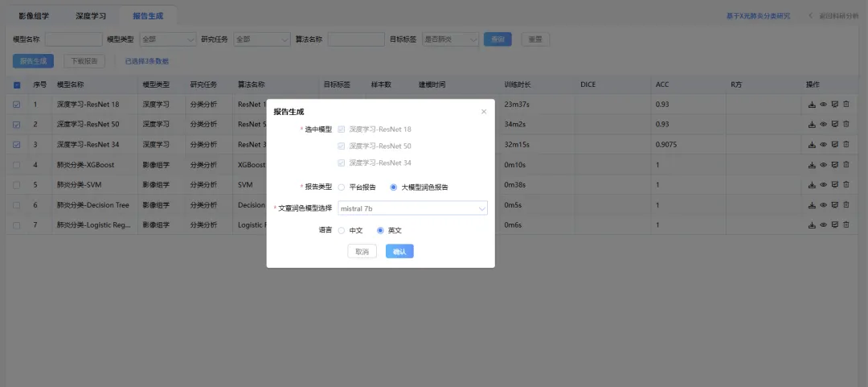Delete the 肺炎分类-SVM row
The width and height of the screenshot is (868, 387).
[x=845, y=184]
